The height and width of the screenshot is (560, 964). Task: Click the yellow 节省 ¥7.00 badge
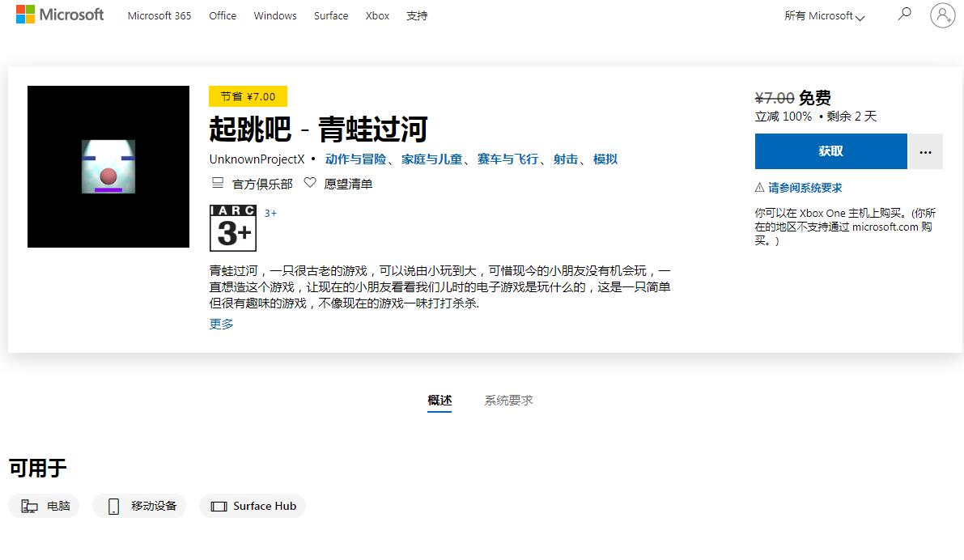tap(248, 96)
